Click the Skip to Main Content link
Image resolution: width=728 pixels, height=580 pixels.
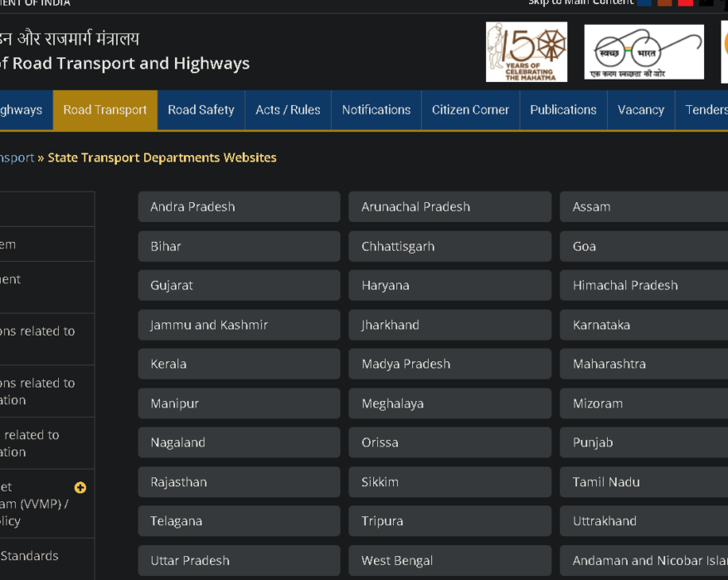point(580,2)
